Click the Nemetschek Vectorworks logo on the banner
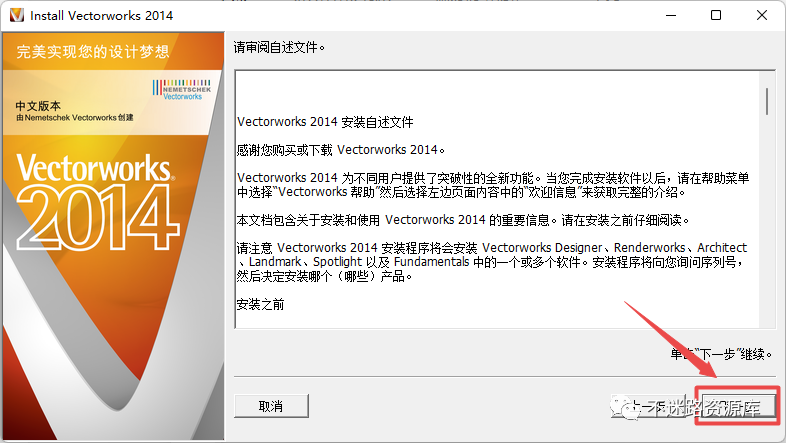Screen dimensions: 786x443 click(x=181, y=90)
